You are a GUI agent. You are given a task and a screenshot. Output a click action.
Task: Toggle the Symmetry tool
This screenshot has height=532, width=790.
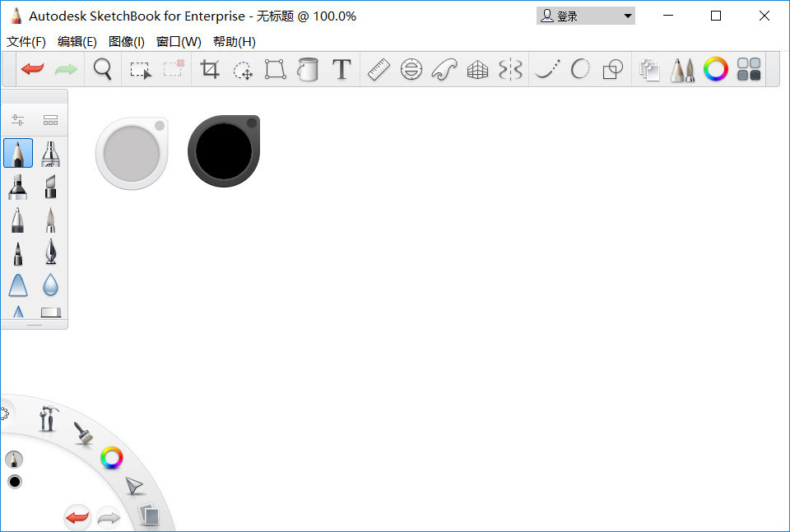pyautogui.click(x=510, y=69)
